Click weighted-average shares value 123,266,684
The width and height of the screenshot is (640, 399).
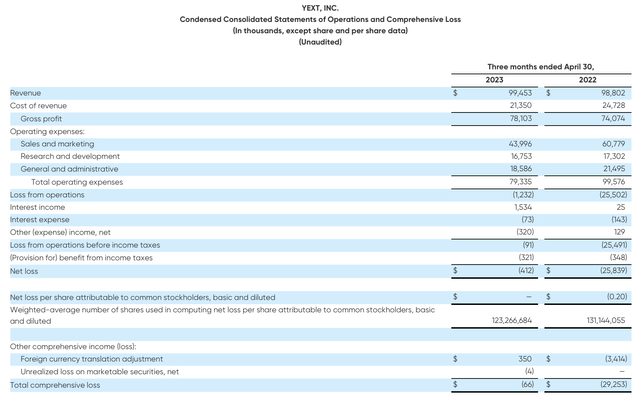512,321
